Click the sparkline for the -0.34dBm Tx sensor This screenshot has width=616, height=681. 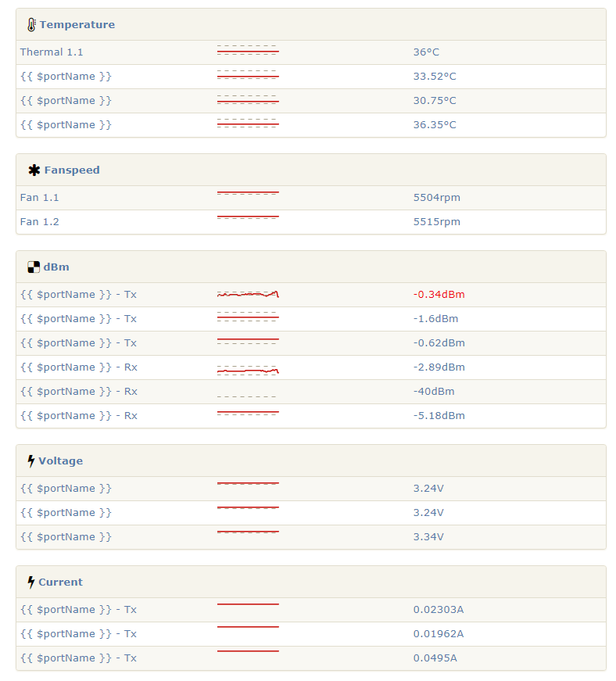tap(248, 294)
